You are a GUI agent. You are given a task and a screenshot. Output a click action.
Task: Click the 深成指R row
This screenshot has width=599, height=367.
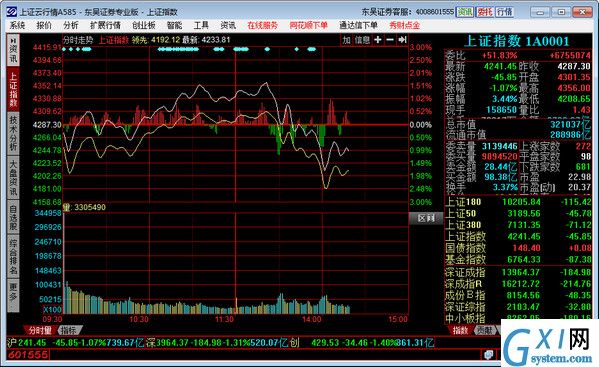coord(518,284)
